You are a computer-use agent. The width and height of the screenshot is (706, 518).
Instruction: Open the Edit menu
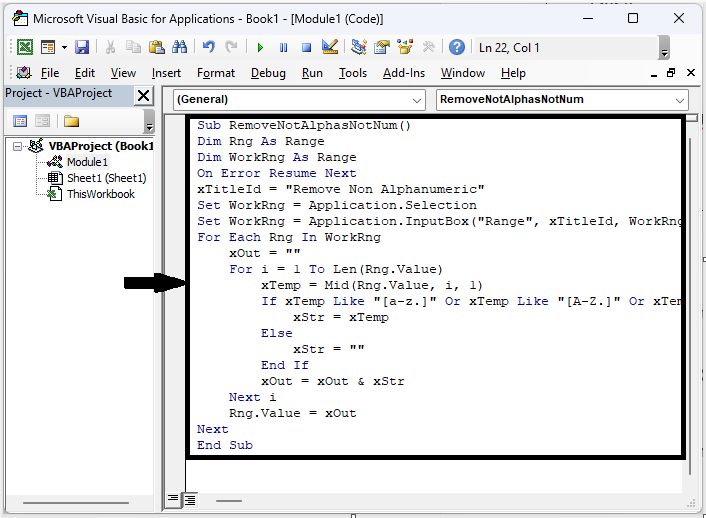85,73
